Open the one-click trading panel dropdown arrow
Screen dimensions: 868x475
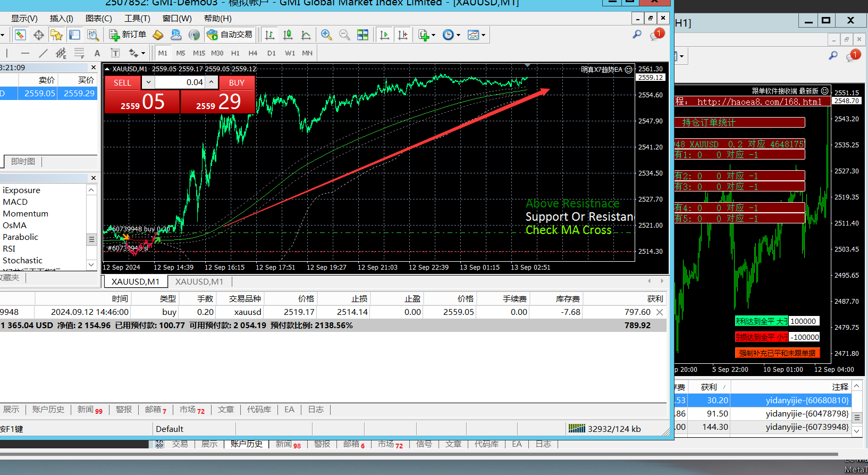click(x=148, y=82)
